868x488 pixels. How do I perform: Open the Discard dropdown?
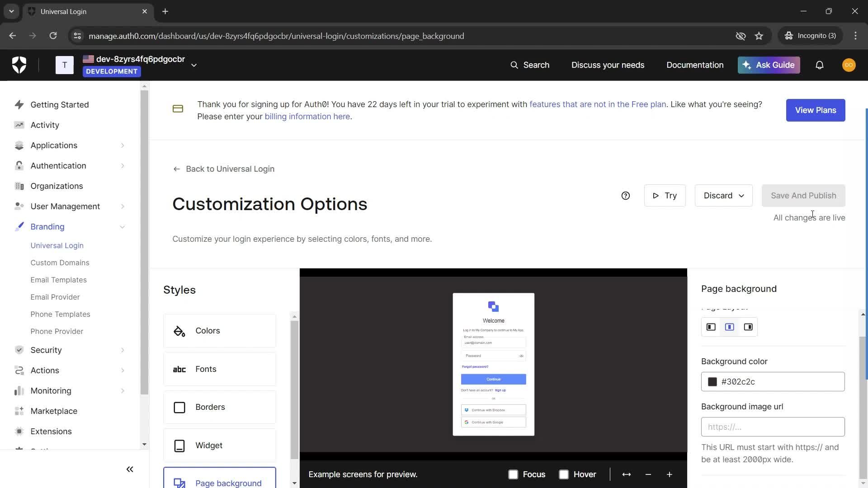point(723,196)
